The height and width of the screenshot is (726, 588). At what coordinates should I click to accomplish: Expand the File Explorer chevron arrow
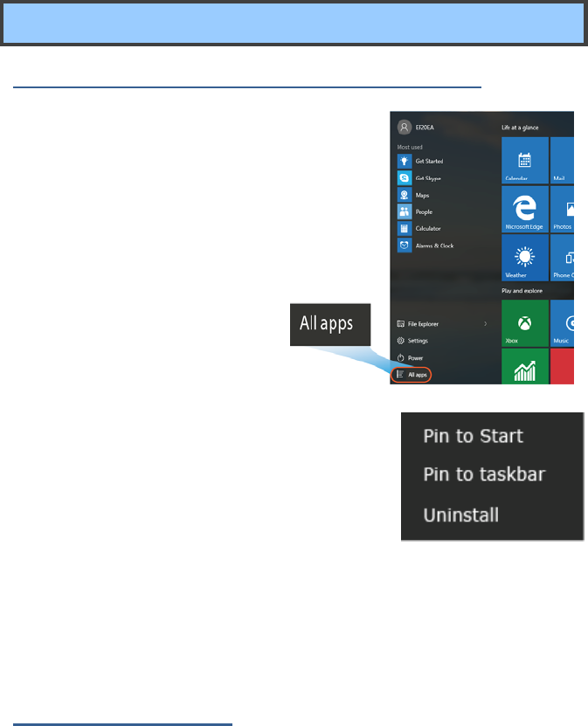click(x=485, y=323)
